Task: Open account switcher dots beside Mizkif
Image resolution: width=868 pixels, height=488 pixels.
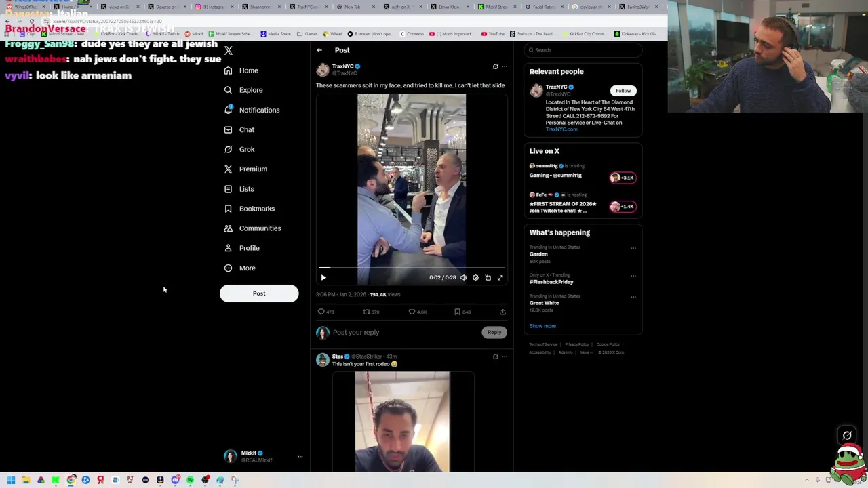Action: (300, 457)
